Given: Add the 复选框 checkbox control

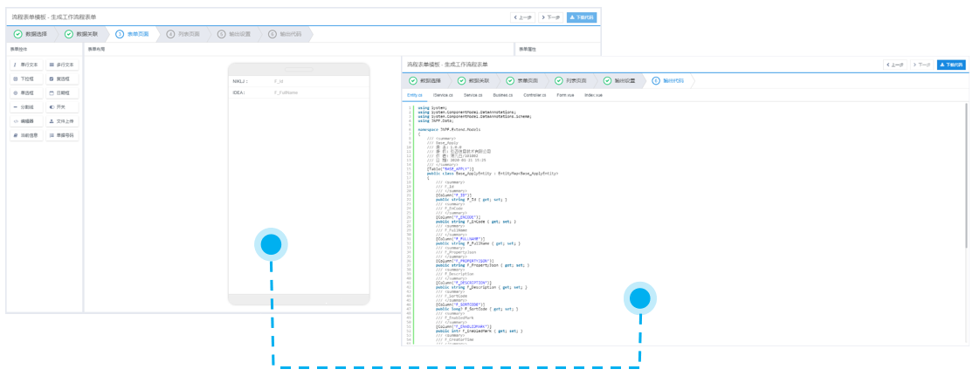Looking at the screenshot, I should (x=62, y=79).
